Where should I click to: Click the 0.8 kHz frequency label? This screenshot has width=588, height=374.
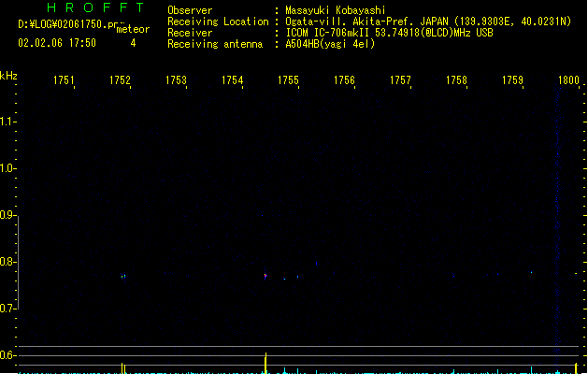tap(7, 262)
